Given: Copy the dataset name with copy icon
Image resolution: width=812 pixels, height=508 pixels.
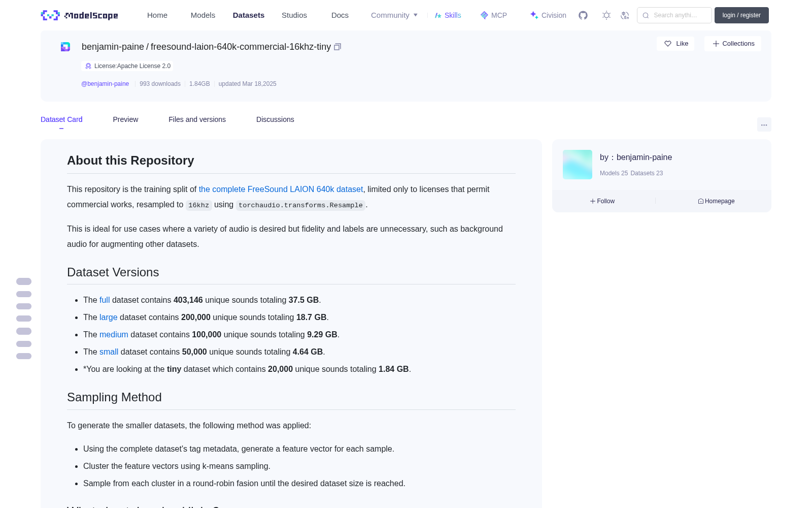Looking at the screenshot, I should tap(337, 47).
